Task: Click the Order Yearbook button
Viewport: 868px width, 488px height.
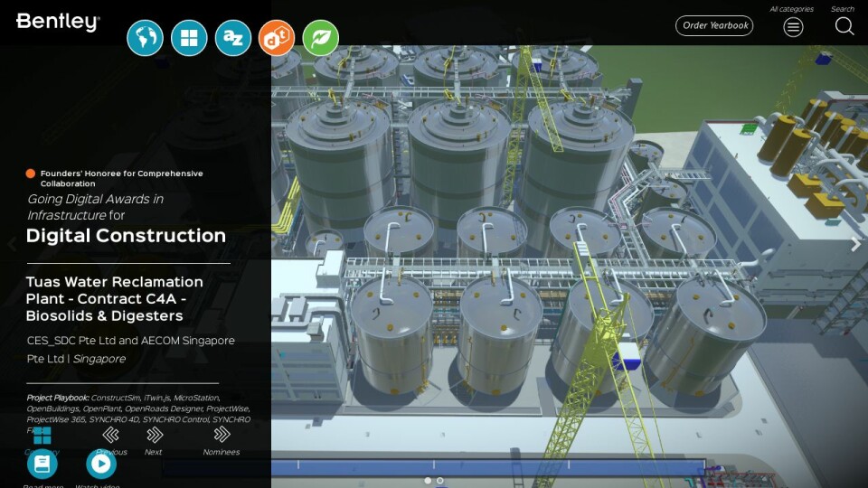Action: (x=714, y=25)
